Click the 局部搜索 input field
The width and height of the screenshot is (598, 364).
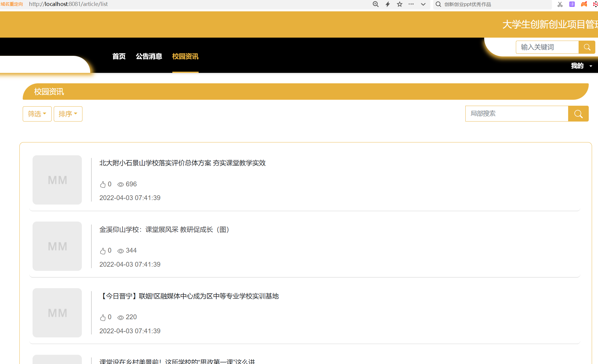(517, 113)
